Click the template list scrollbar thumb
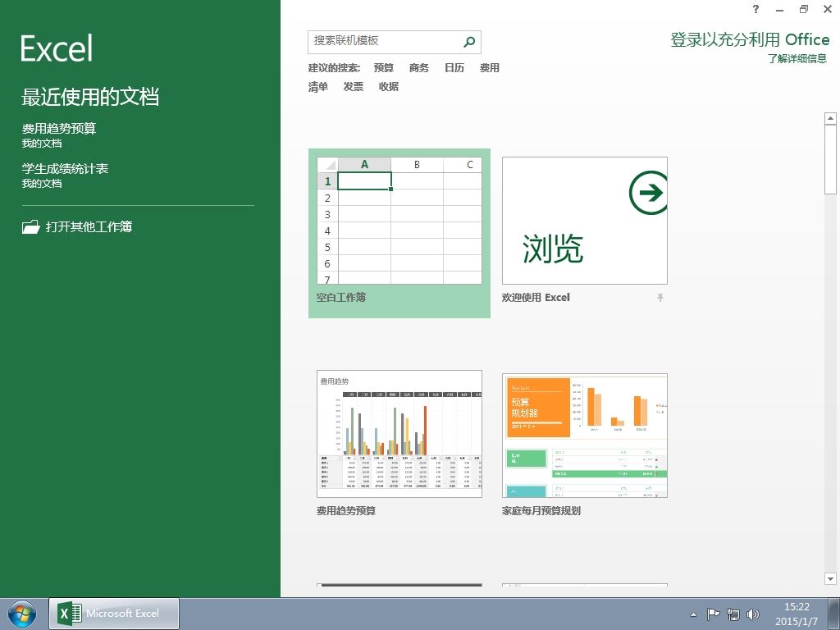The image size is (840, 630). click(830, 160)
